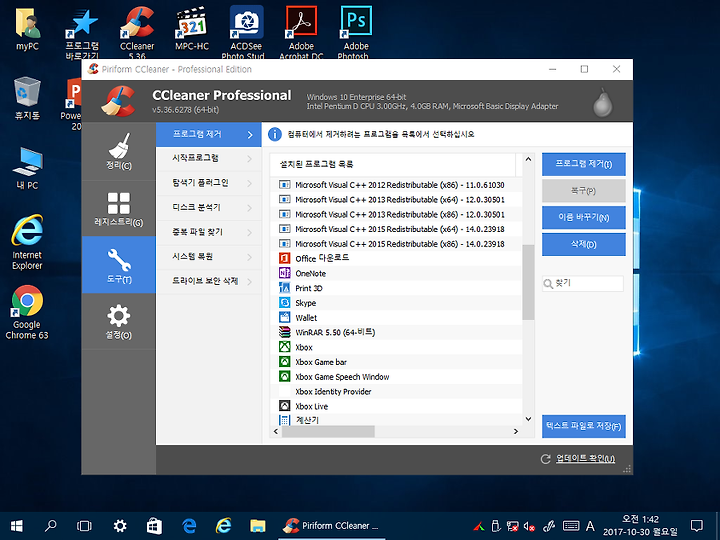Click the blue 프로그램 제거(I) uninstall button
The height and width of the screenshot is (540, 720).
584,164
